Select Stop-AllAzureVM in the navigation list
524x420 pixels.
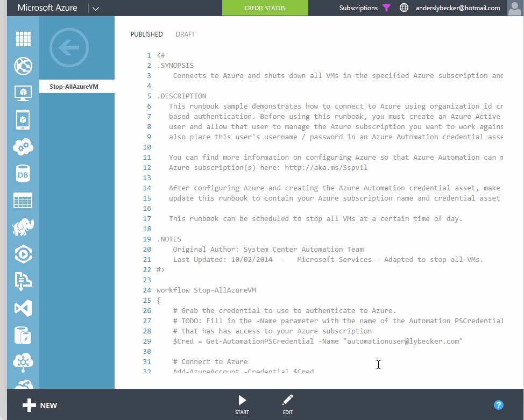click(77, 87)
